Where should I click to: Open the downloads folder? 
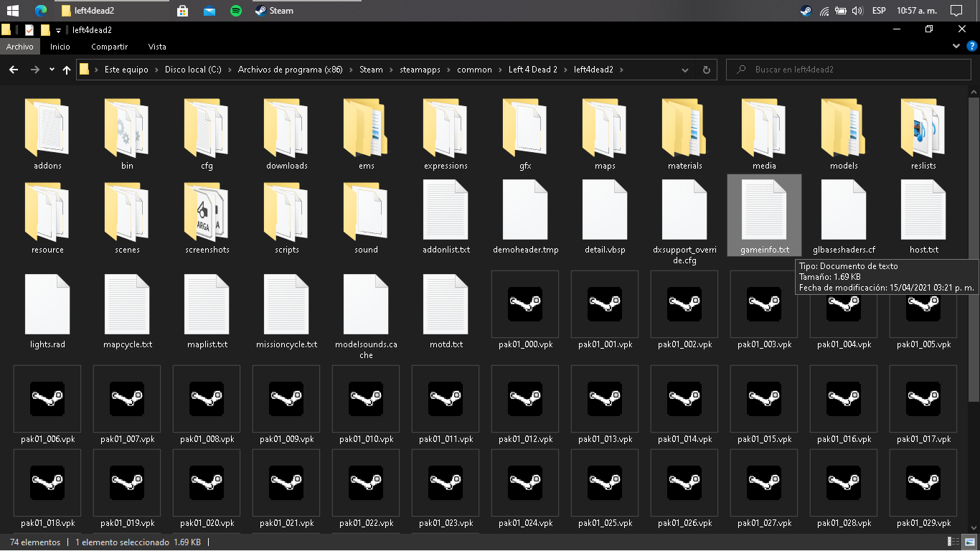[x=286, y=135]
